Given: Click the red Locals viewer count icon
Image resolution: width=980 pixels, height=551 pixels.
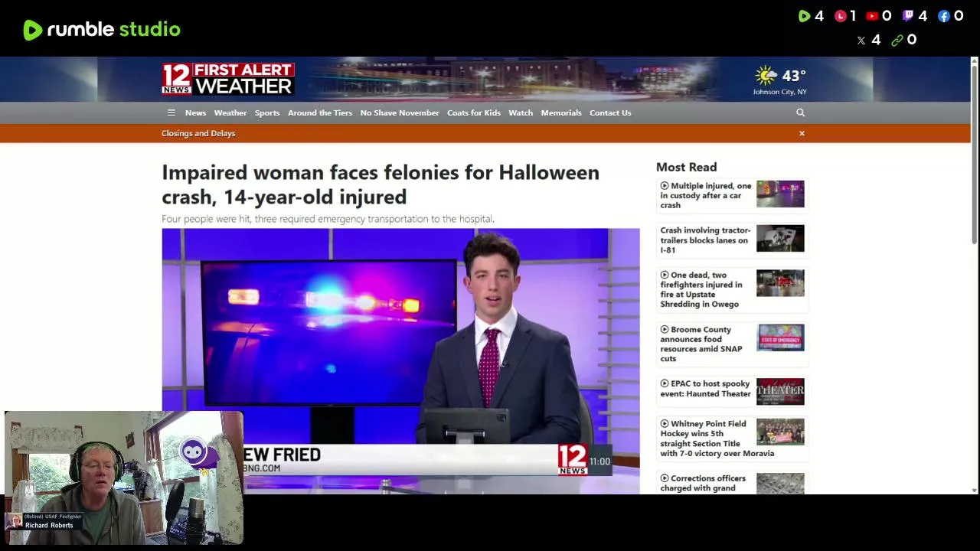Looking at the screenshot, I should 840,16.
